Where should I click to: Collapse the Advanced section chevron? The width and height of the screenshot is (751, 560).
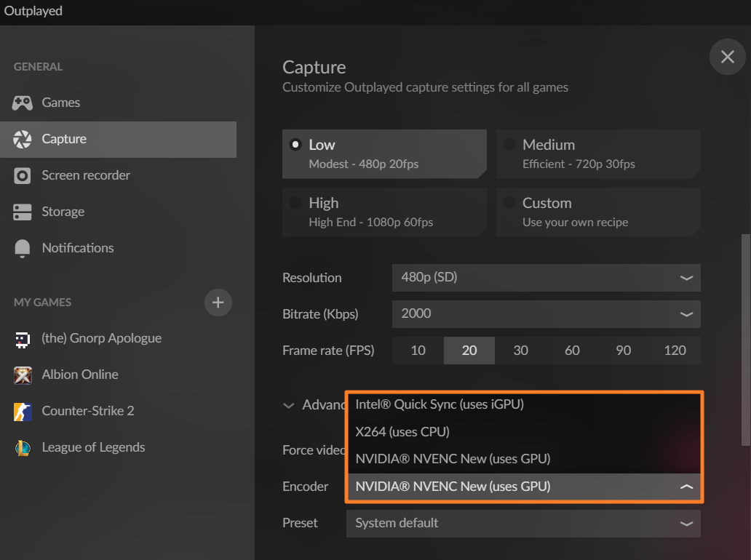(x=288, y=405)
